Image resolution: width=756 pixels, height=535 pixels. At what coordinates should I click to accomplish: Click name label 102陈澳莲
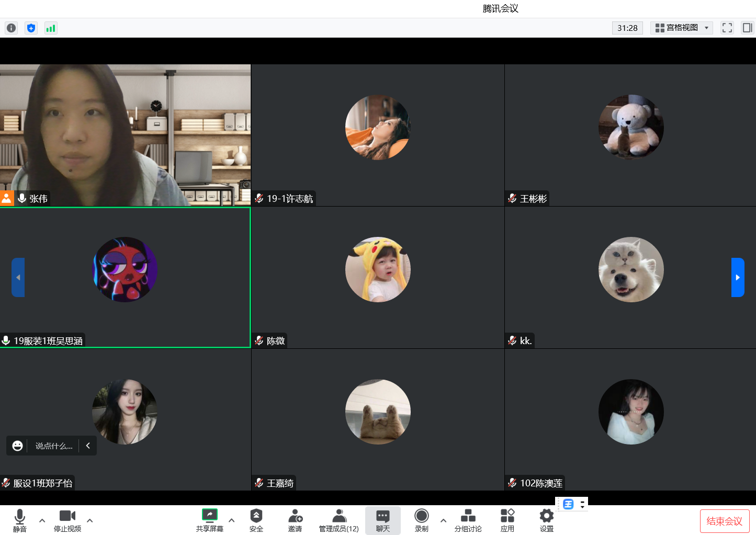[541, 483]
